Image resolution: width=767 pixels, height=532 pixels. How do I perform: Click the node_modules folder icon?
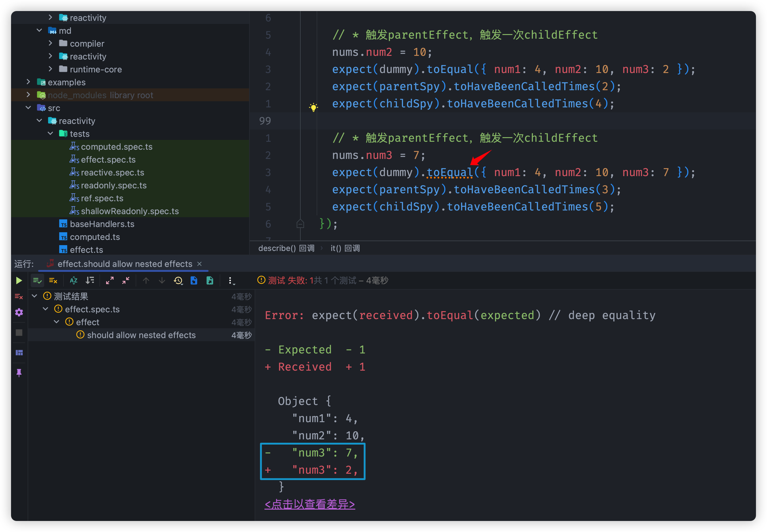[41, 95]
